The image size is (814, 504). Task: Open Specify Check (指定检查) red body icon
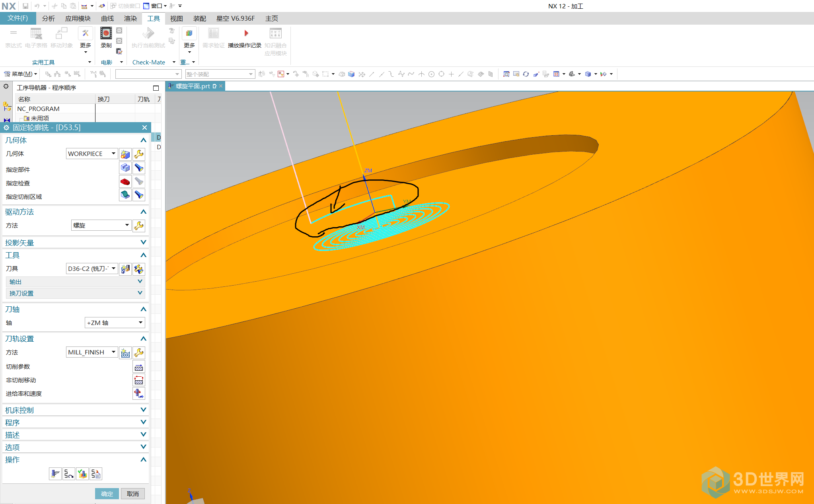125,181
